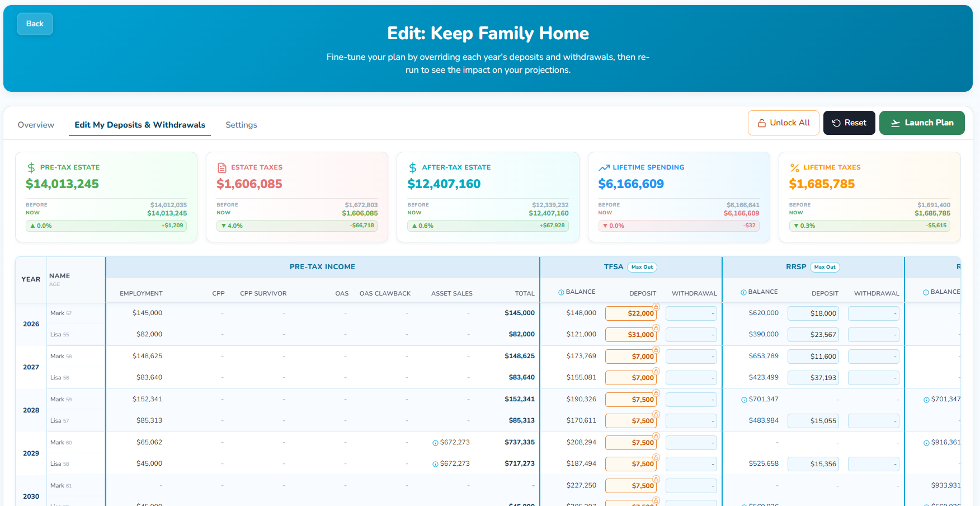Viewport: 980px width, 506px height.
Task: Click the lock icon on Mark's 2030 TFSA deposit
Action: pyautogui.click(x=656, y=479)
